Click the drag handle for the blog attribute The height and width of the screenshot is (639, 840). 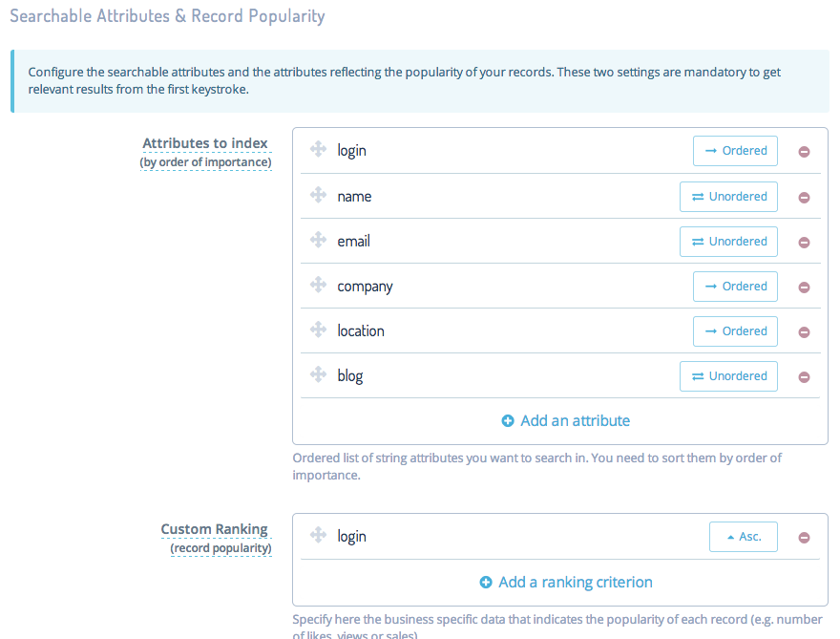317,375
